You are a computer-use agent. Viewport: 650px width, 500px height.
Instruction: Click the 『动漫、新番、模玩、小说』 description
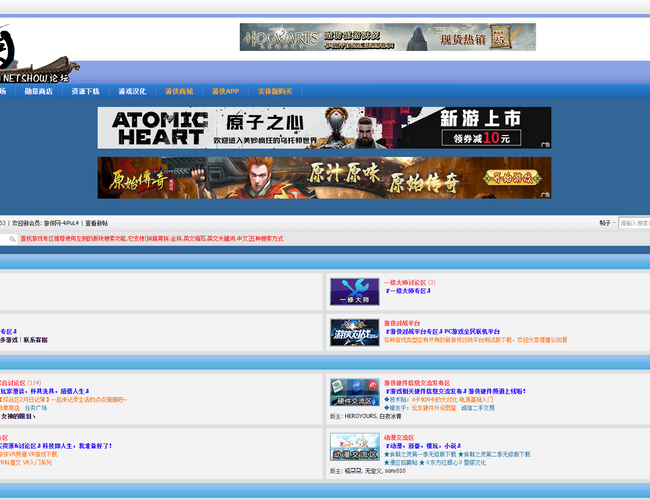pyautogui.click(x=423, y=446)
